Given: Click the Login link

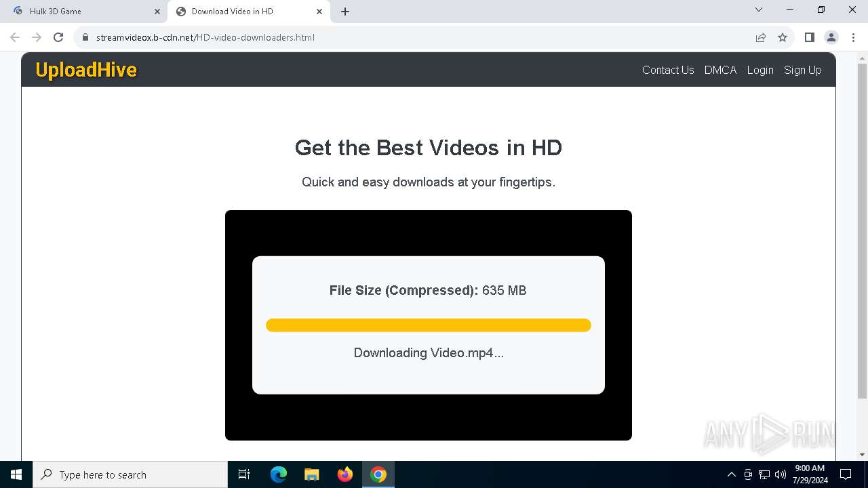Looking at the screenshot, I should (760, 70).
